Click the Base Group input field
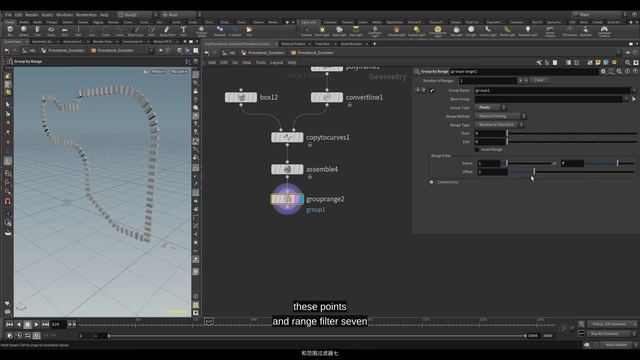The width and height of the screenshot is (640, 360). point(549,99)
